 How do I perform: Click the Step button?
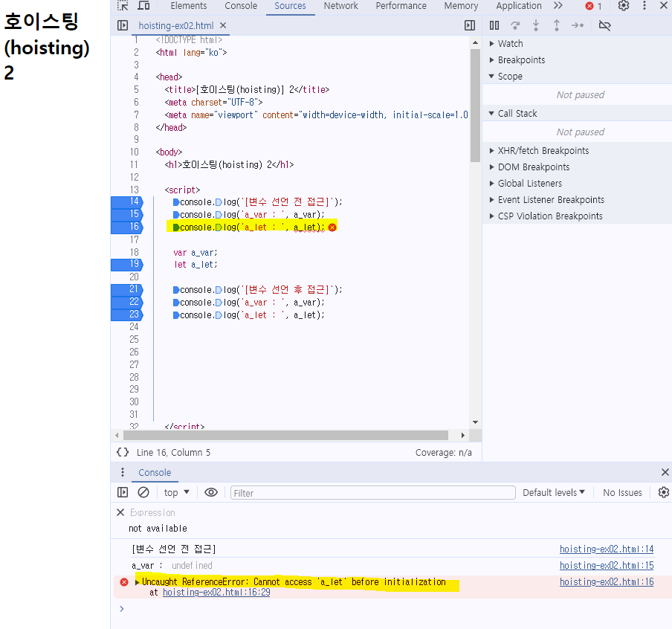tap(578, 26)
